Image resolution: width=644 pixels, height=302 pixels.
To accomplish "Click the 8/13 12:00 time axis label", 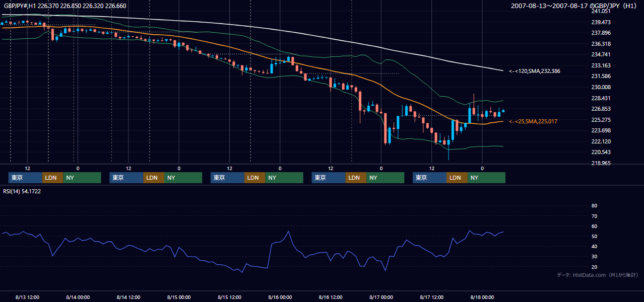I will 28,297.
